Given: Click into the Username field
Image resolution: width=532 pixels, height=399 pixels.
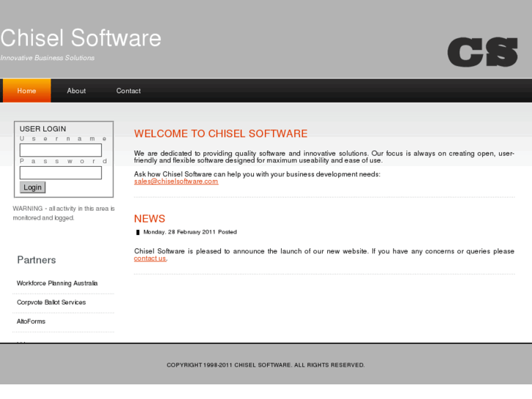Looking at the screenshot, I should pos(61,150).
